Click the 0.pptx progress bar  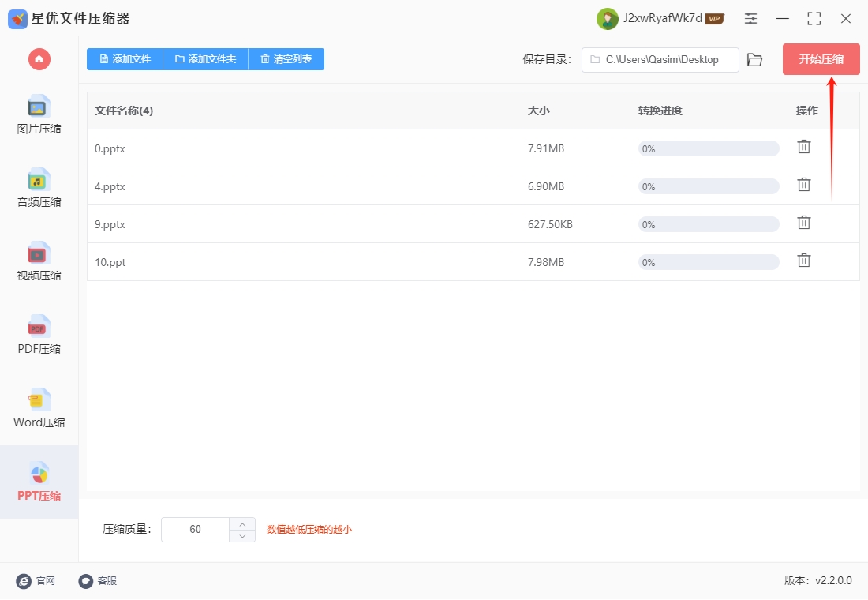click(709, 148)
